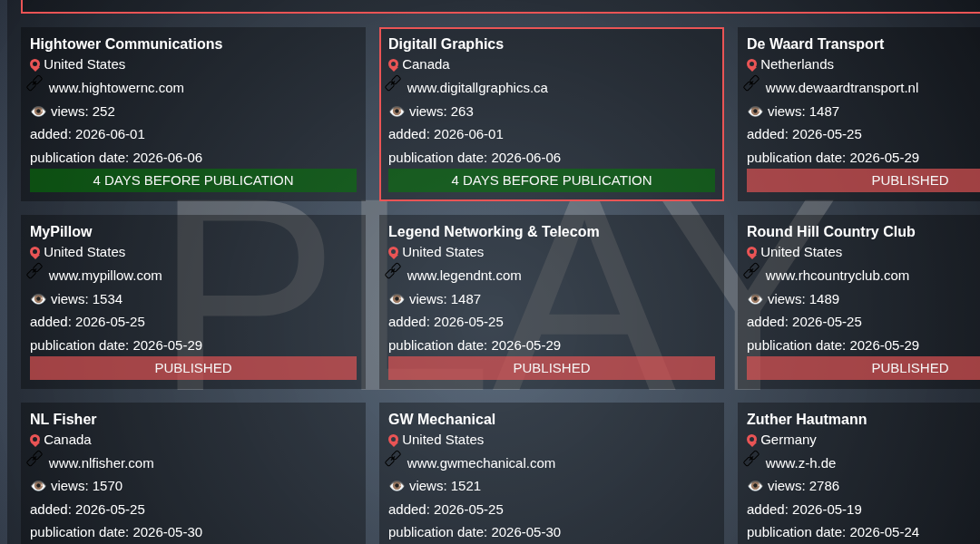This screenshot has width=980, height=544.
Task: Open the www.mypillow.com link
Action: tap(105, 276)
